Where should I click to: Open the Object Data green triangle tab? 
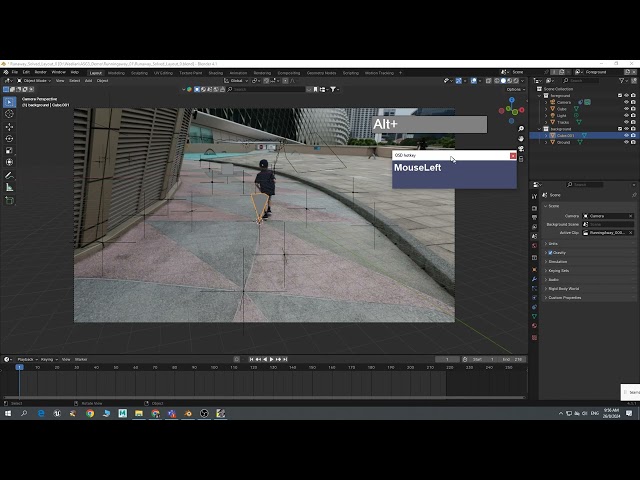click(534, 316)
